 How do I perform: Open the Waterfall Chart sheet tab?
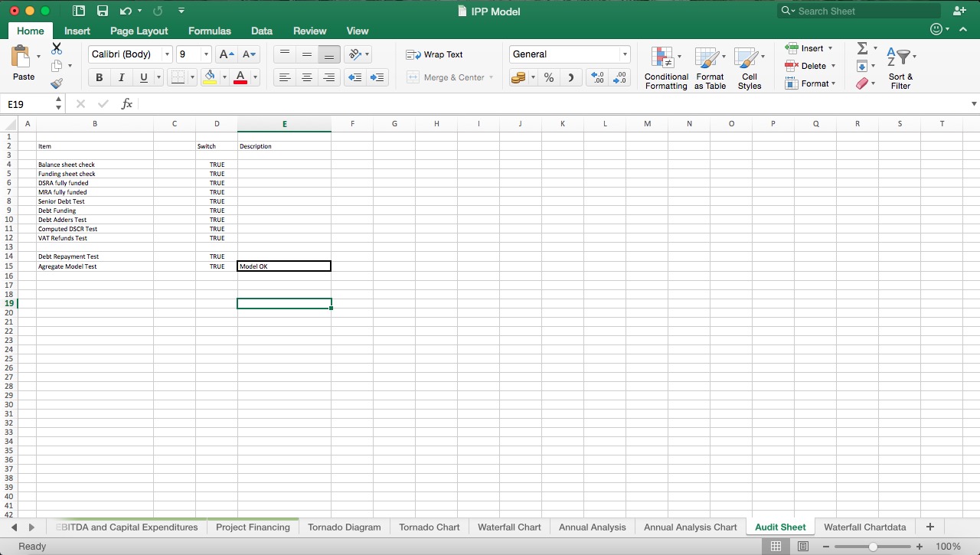point(509,527)
